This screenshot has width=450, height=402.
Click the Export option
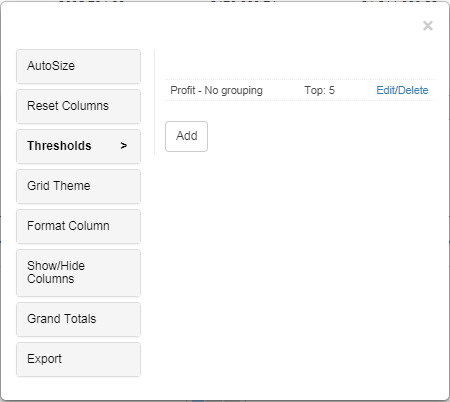(x=78, y=359)
